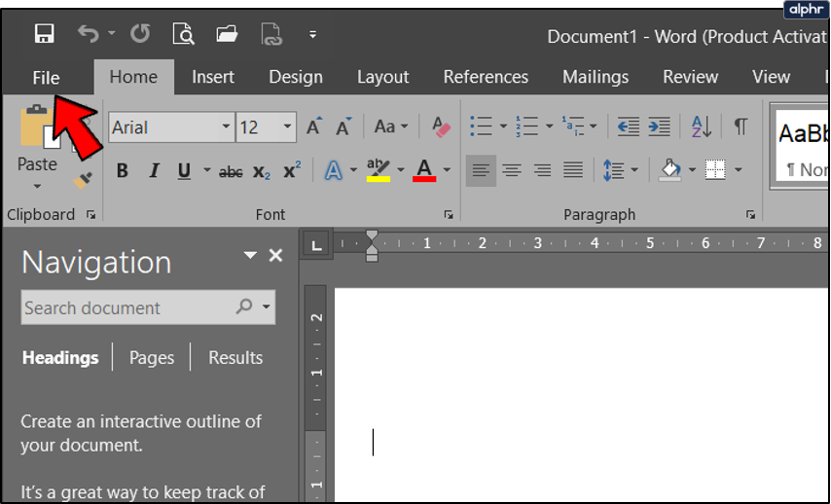831x504 pixels.
Task: Open the Arial font name dropdown
Action: coord(226,127)
